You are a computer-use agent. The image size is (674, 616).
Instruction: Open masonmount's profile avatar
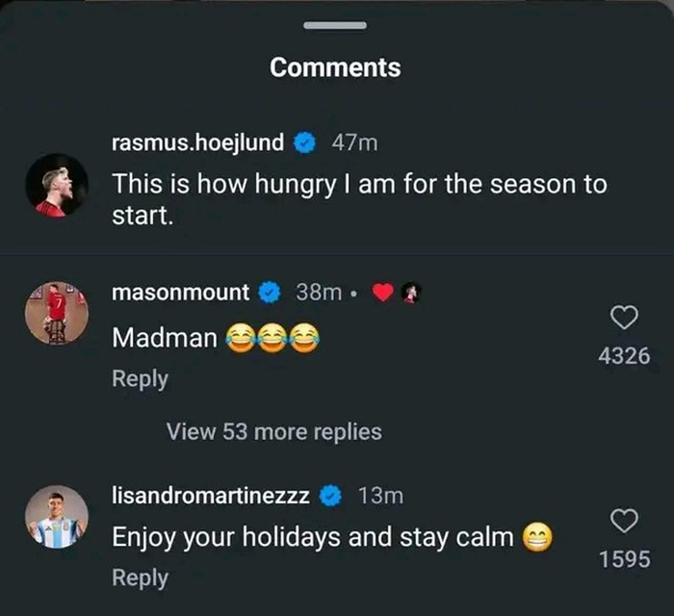(x=57, y=313)
